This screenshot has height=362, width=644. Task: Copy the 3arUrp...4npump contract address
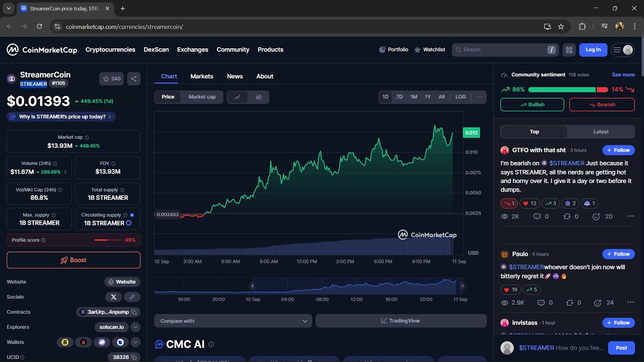pos(134,312)
